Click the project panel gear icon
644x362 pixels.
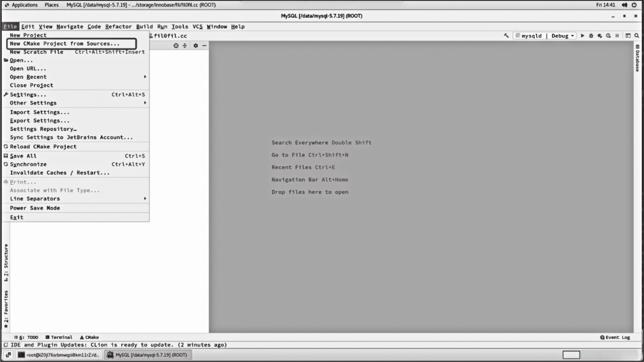(x=195, y=45)
